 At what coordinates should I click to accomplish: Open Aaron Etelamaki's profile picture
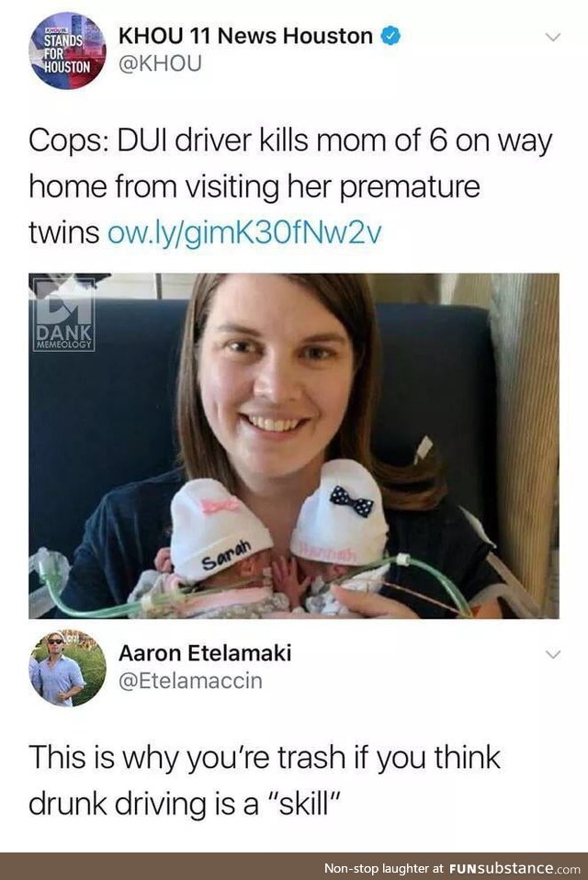click(x=67, y=668)
